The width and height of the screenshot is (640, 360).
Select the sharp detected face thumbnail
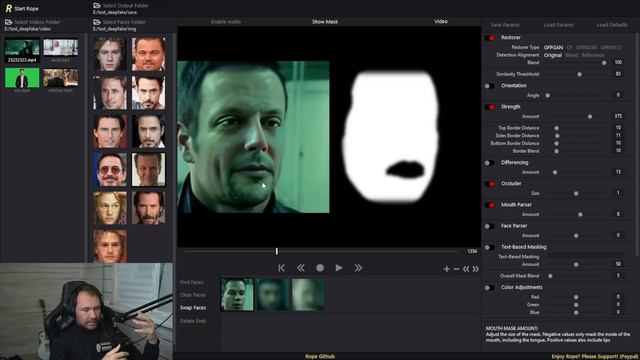tap(237, 295)
